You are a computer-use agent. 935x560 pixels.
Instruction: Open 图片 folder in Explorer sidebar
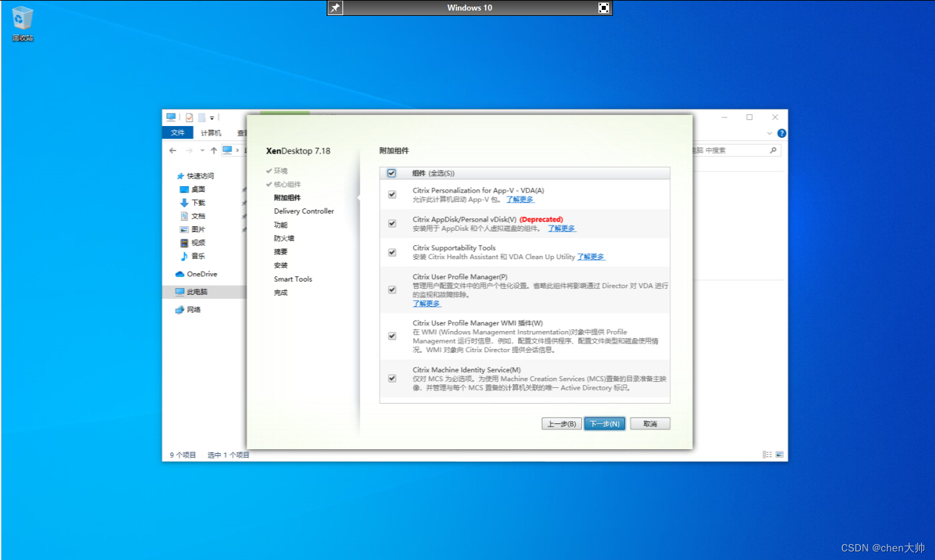click(x=193, y=230)
